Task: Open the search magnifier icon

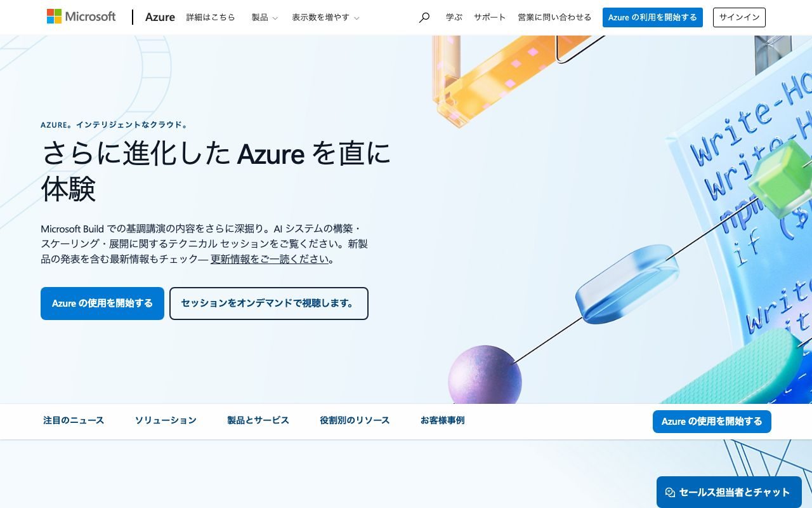Action: click(424, 17)
